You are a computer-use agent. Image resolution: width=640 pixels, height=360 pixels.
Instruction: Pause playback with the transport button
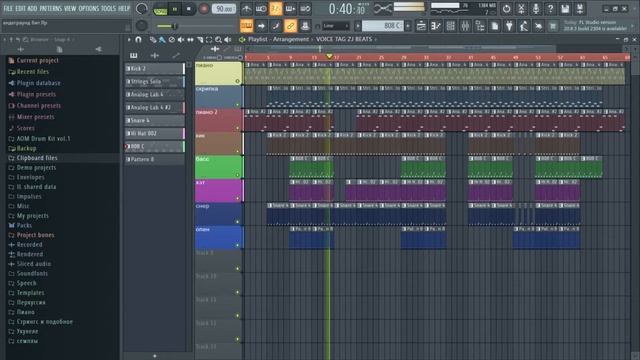(x=175, y=9)
